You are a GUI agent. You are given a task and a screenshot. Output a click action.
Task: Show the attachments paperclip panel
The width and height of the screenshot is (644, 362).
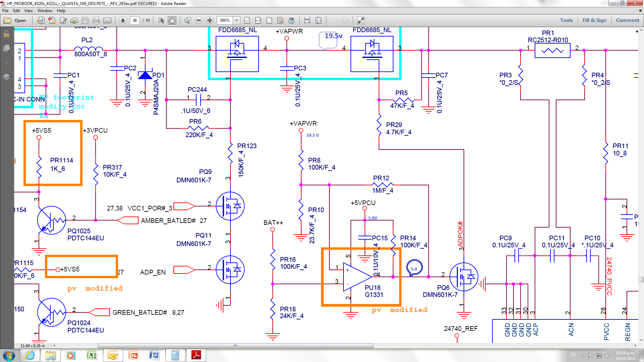point(6,63)
